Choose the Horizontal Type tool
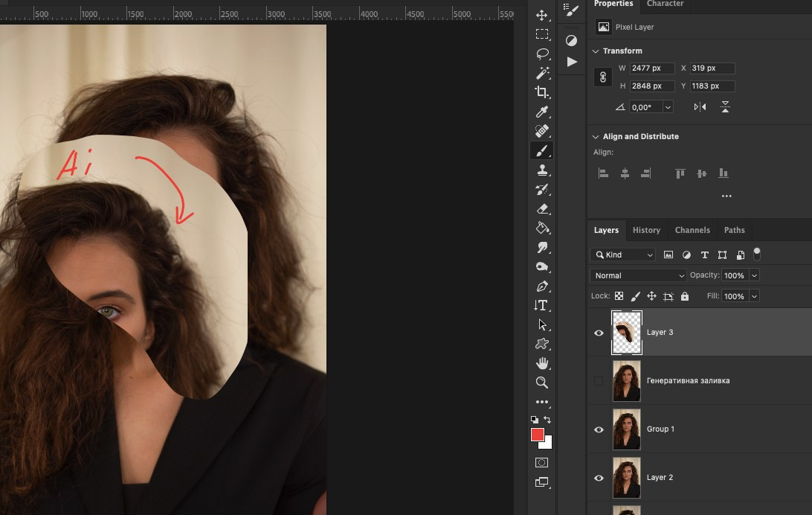 (542, 305)
